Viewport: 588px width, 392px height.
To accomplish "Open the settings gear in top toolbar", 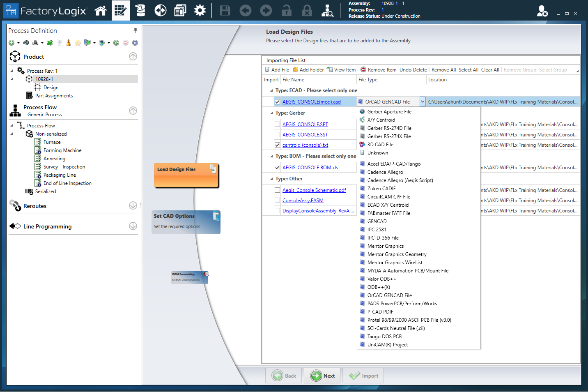I will pyautogui.click(x=200, y=11).
